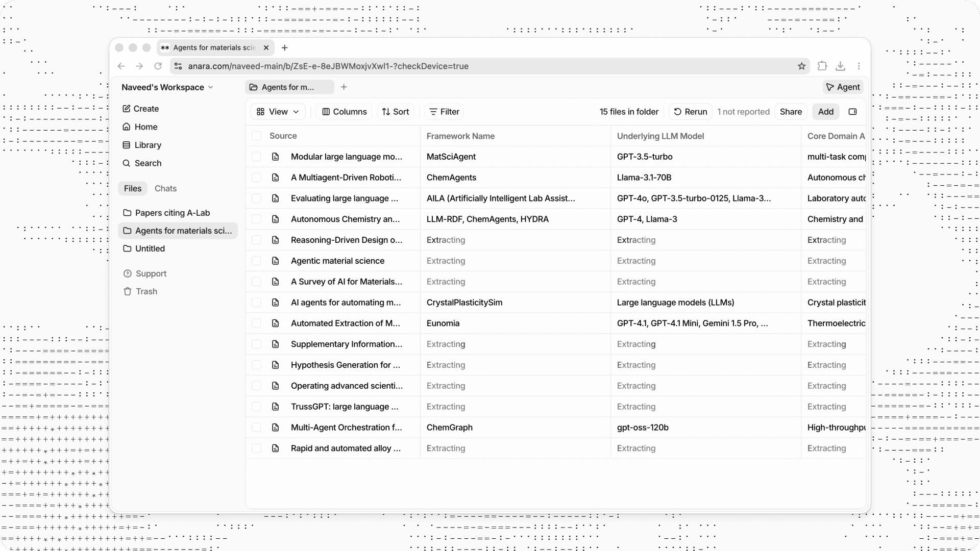Open the Untitled folder
Image resolution: width=980 pixels, height=551 pixels.
coord(178,249)
